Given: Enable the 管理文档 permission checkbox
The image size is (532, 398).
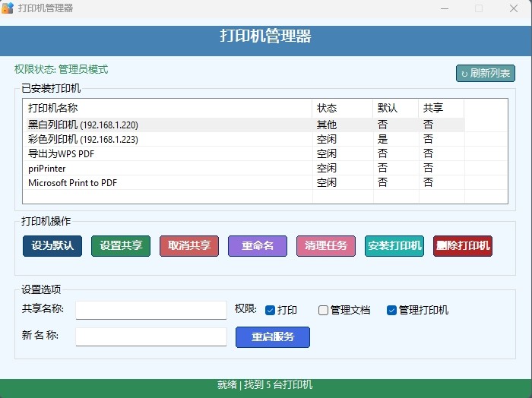Looking at the screenshot, I should 323,310.
